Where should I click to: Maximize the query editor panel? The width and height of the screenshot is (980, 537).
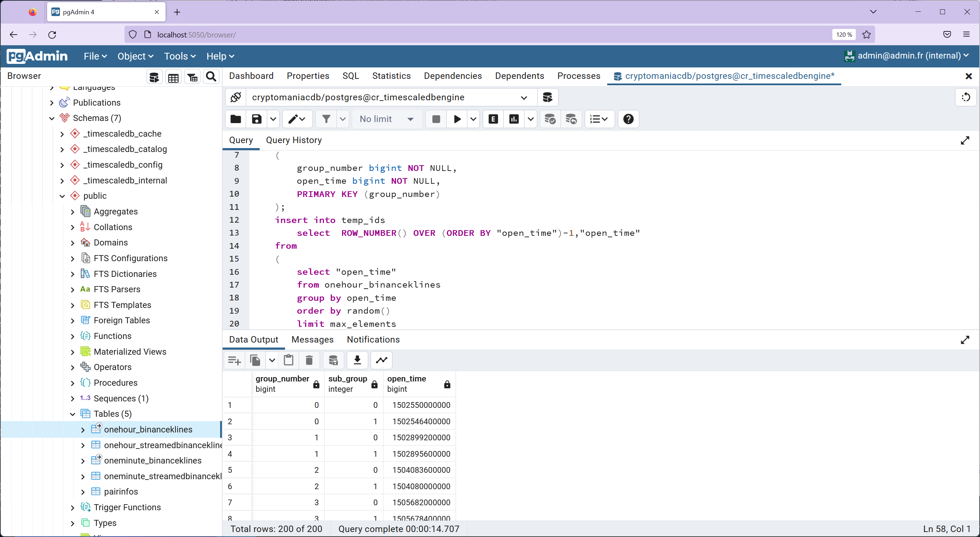965,141
